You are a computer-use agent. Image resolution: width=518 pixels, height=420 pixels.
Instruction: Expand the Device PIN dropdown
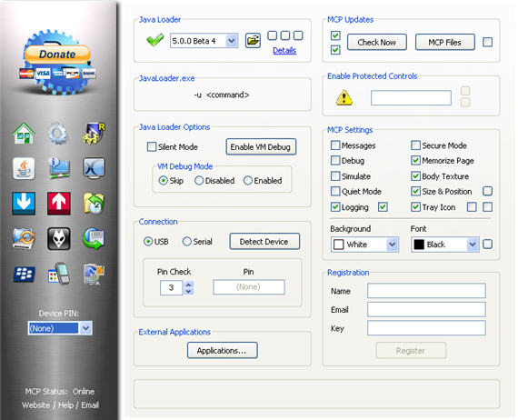point(85,328)
